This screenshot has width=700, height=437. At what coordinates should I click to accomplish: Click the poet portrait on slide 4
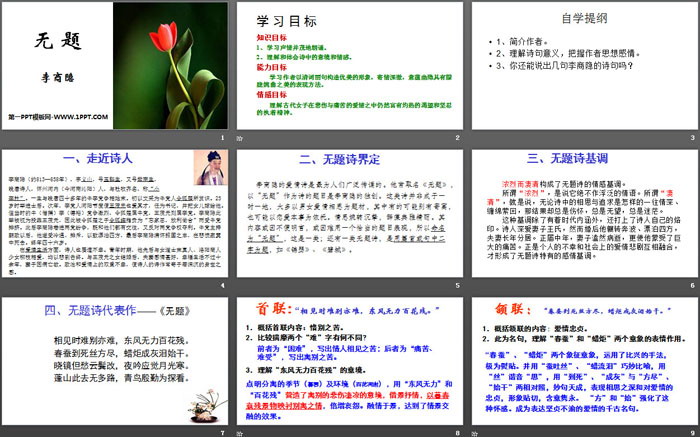pyautogui.click(x=211, y=167)
